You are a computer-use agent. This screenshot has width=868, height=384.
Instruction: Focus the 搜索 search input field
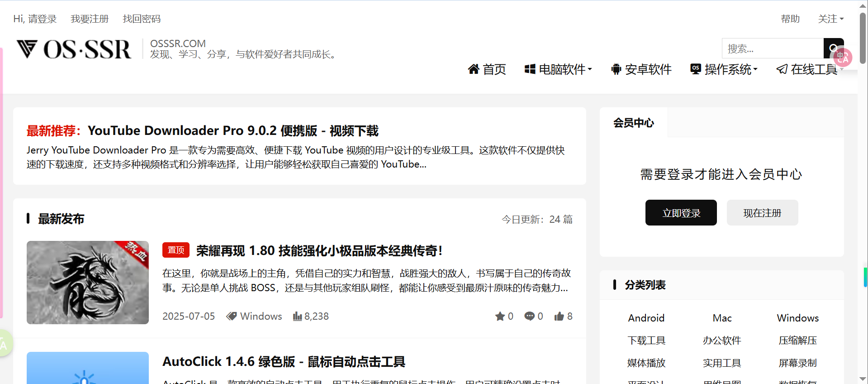773,48
